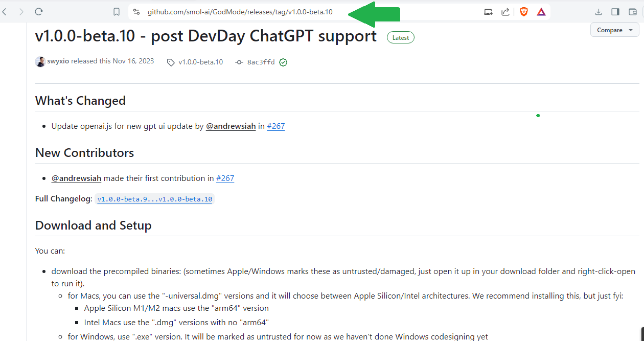Click the 'Full Changelog:' label

click(64, 199)
